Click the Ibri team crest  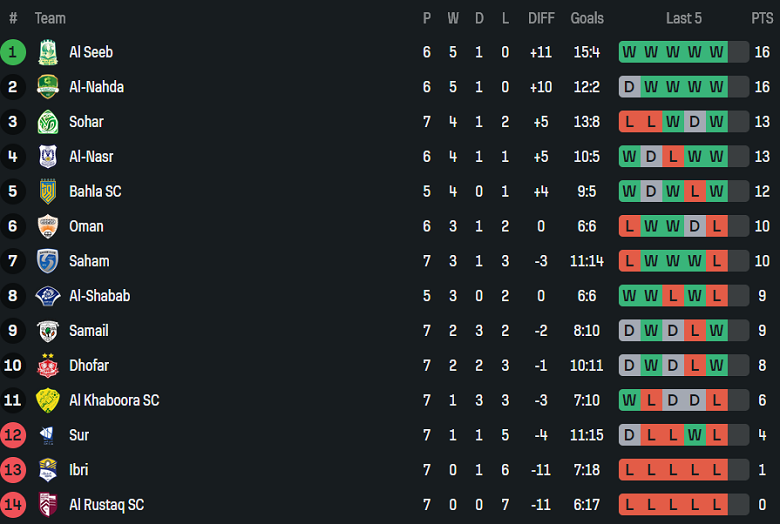coord(47,470)
